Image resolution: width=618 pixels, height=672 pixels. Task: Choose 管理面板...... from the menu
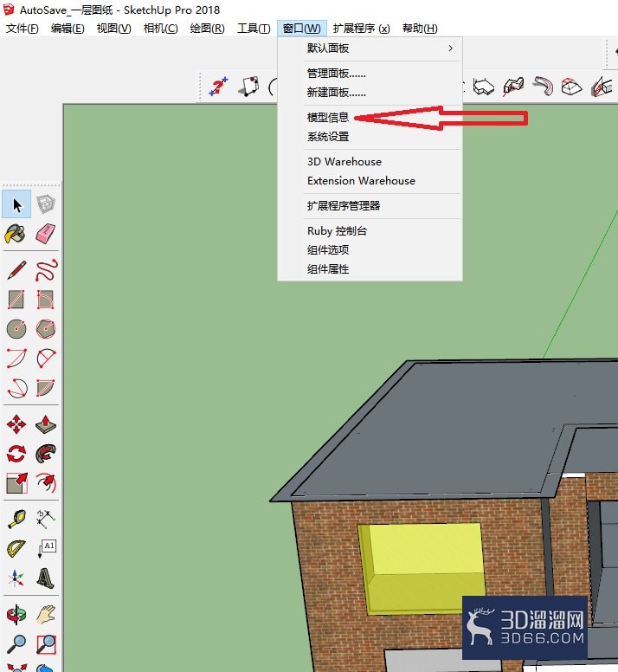[x=370, y=74]
